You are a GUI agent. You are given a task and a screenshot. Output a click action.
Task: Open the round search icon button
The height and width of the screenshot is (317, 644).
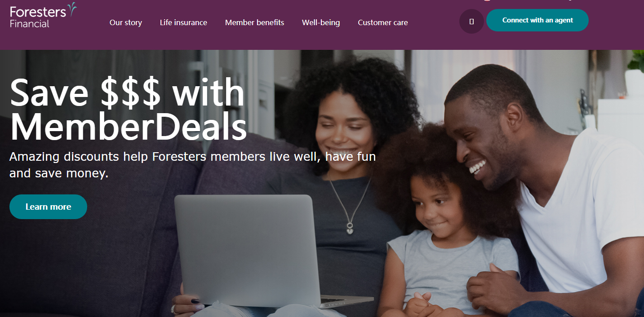tap(471, 21)
